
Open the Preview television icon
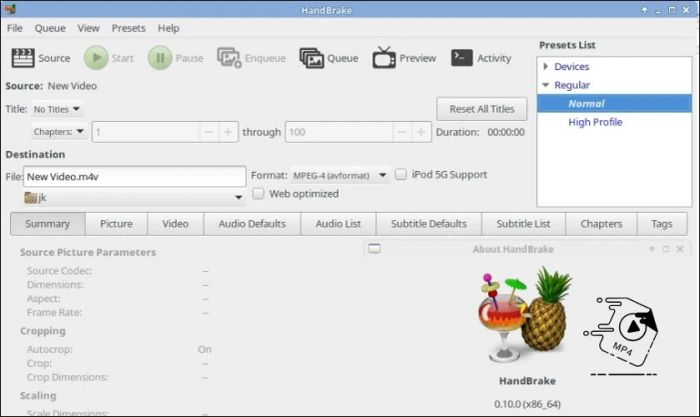tap(384, 58)
